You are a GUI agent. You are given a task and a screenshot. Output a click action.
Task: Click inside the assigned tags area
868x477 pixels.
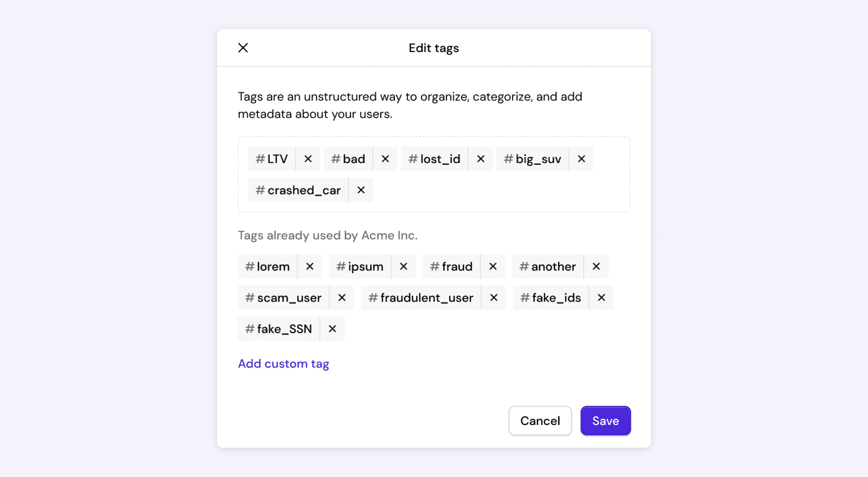(x=434, y=173)
